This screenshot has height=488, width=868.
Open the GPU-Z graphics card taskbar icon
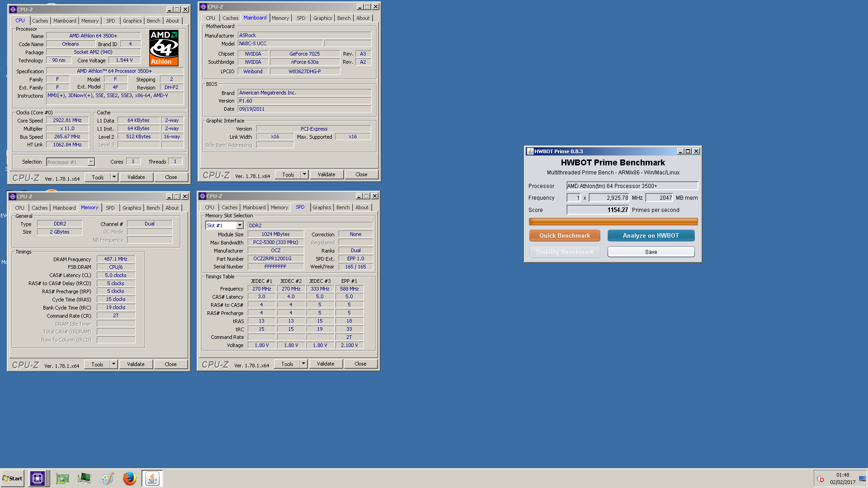coord(62,479)
